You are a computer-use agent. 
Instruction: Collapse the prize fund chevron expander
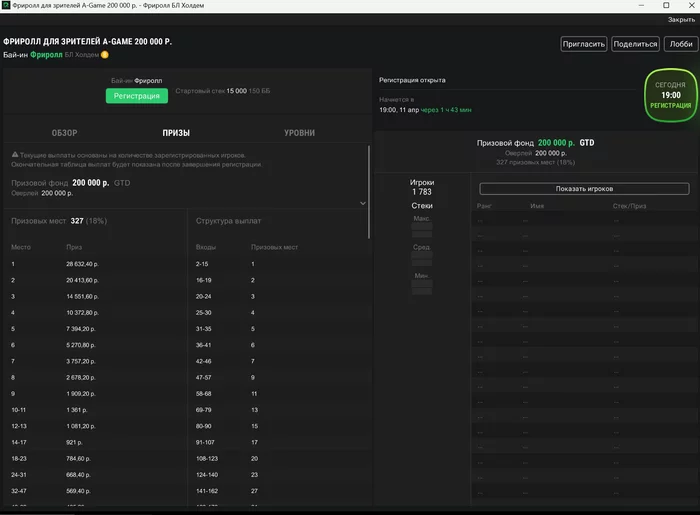[x=362, y=203]
